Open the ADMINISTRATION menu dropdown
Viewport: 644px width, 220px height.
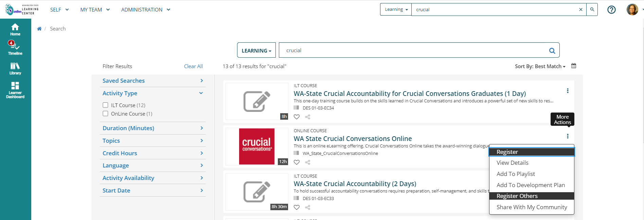tap(146, 9)
